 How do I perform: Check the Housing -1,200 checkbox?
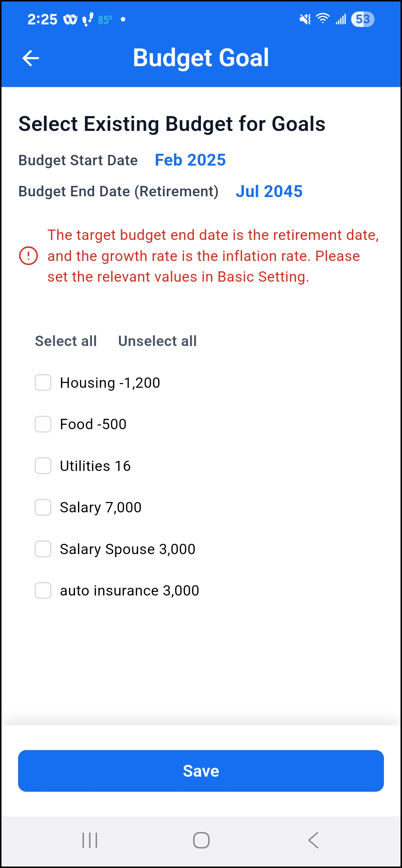(x=43, y=383)
